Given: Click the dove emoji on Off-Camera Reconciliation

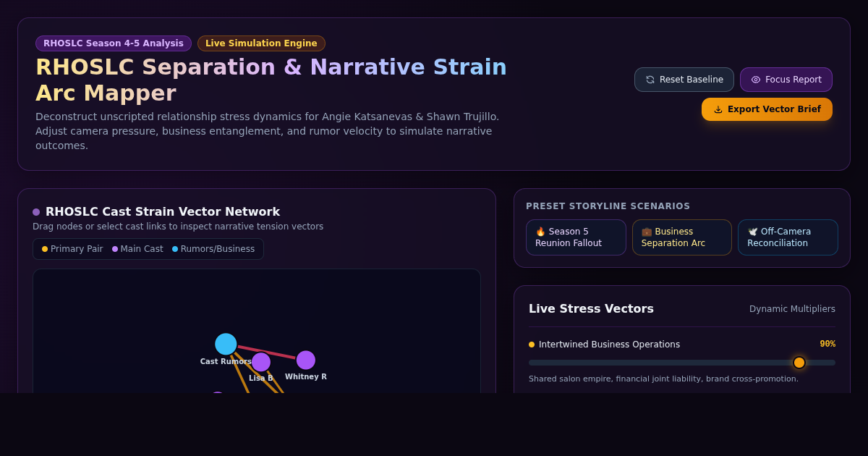Looking at the screenshot, I should click(752, 232).
